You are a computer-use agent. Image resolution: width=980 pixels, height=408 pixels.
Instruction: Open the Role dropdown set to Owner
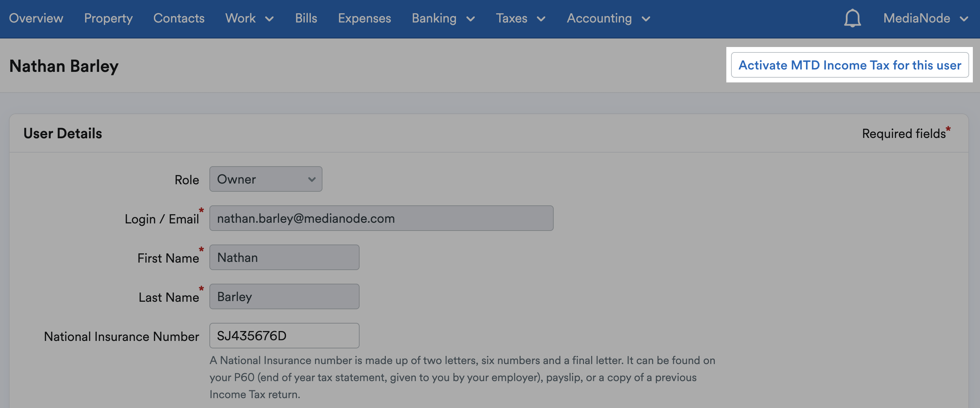[266, 179]
